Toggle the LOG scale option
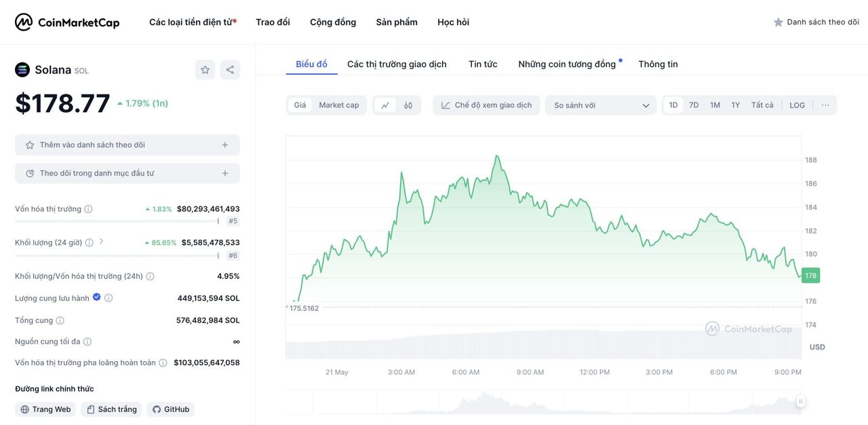This screenshot has height=425, width=868. tap(797, 105)
